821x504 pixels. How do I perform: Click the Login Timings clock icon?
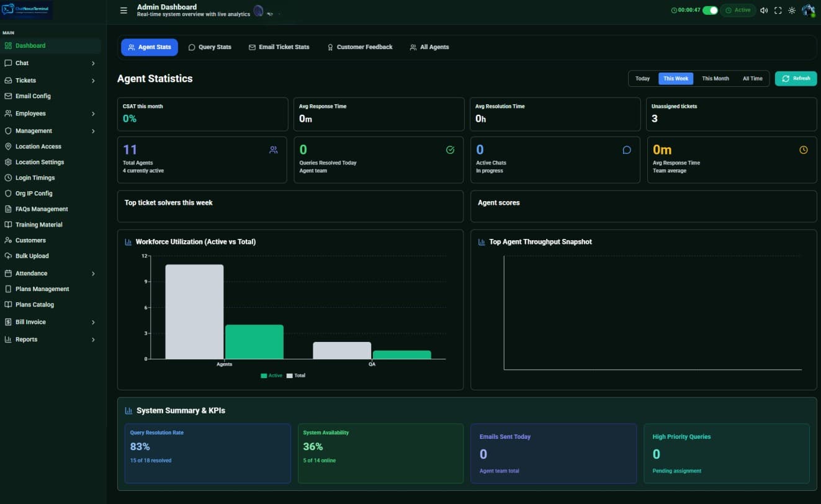tap(9, 178)
